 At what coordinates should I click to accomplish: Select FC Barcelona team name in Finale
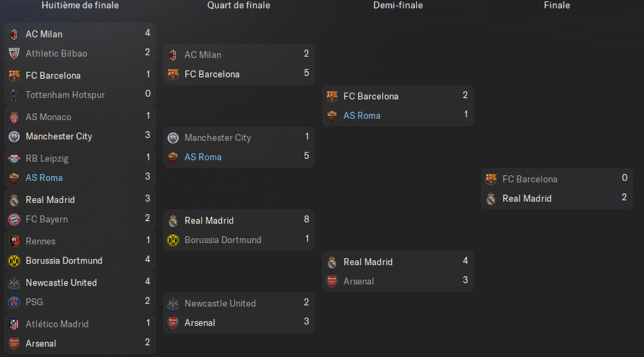[530, 180]
